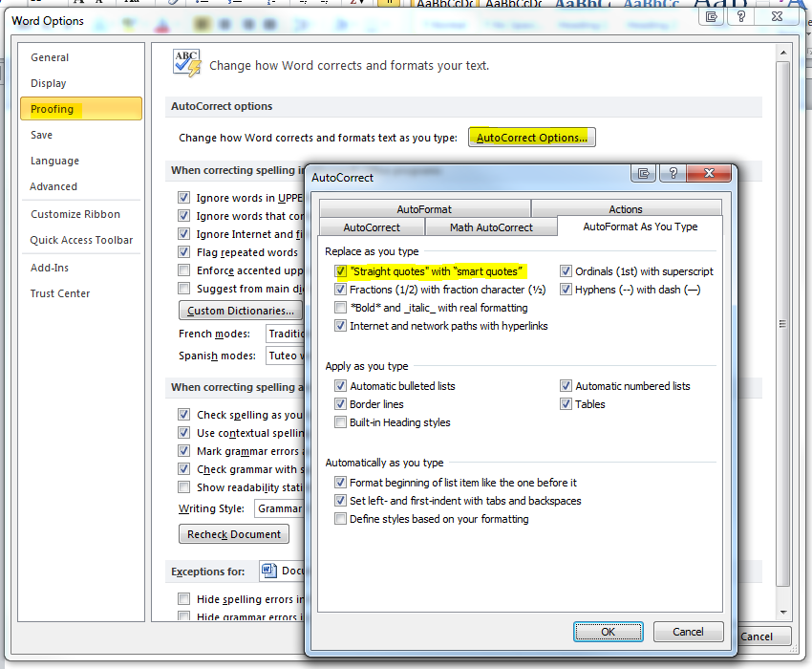This screenshot has width=812, height=669.
Task: Toggle Internet and network paths with hyperlinks
Action: [340, 326]
